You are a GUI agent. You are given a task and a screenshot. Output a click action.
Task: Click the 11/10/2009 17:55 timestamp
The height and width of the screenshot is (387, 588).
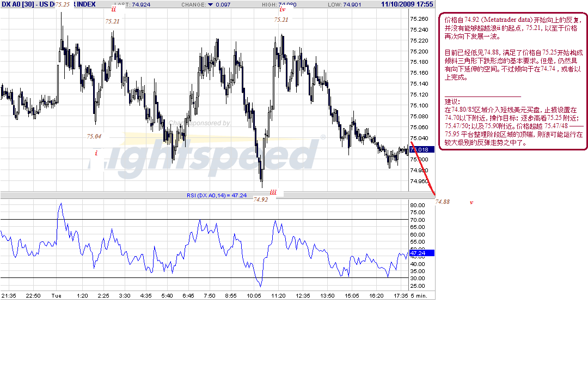point(407,4)
